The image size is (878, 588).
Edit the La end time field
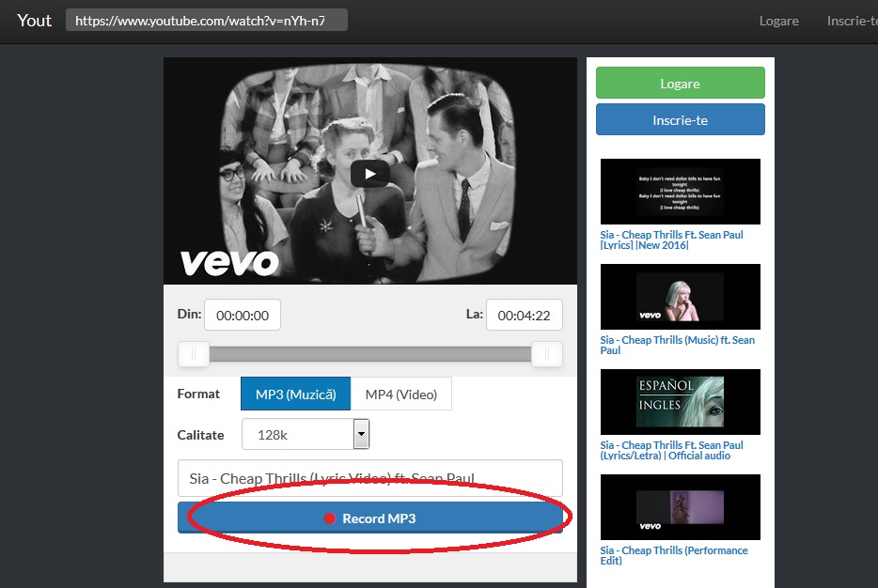coord(524,316)
